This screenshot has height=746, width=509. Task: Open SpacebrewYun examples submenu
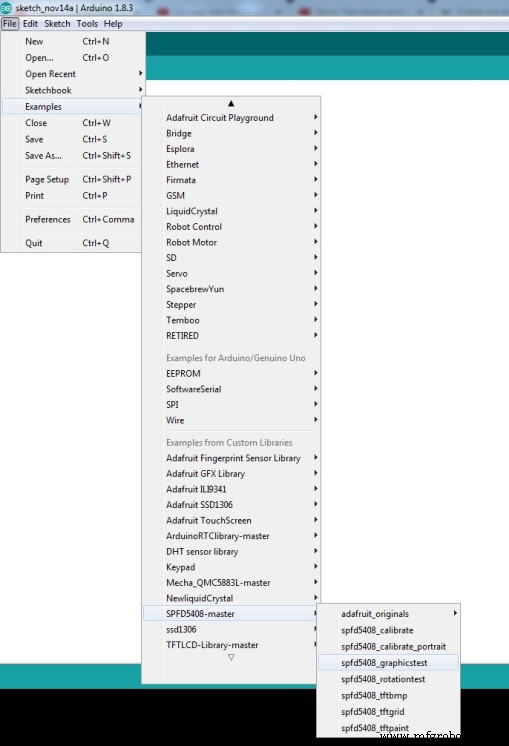[x=231, y=289]
